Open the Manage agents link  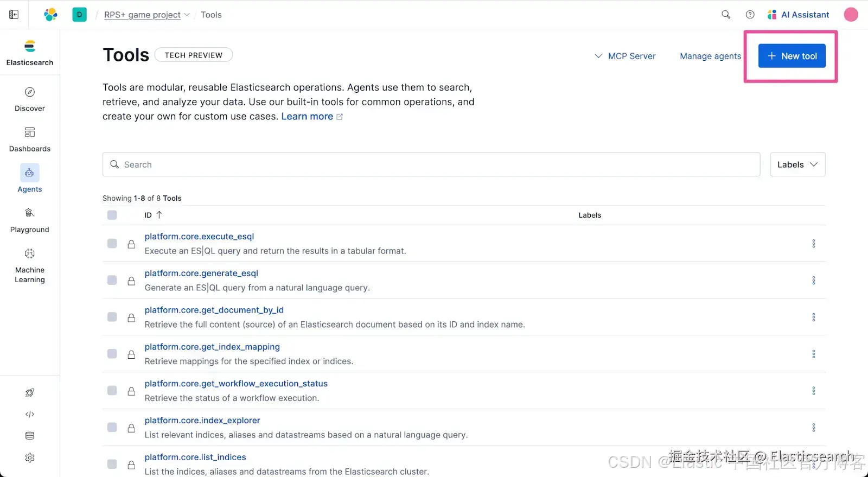coord(710,56)
